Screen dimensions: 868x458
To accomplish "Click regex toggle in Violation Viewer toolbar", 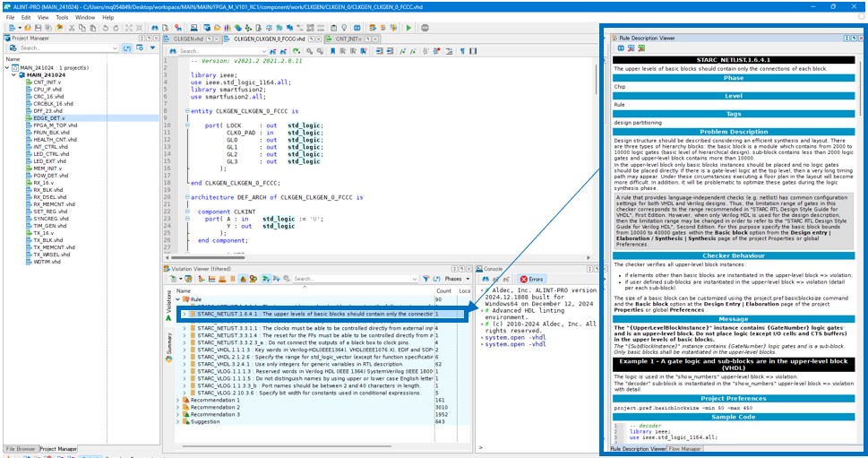I will [437, 279].
